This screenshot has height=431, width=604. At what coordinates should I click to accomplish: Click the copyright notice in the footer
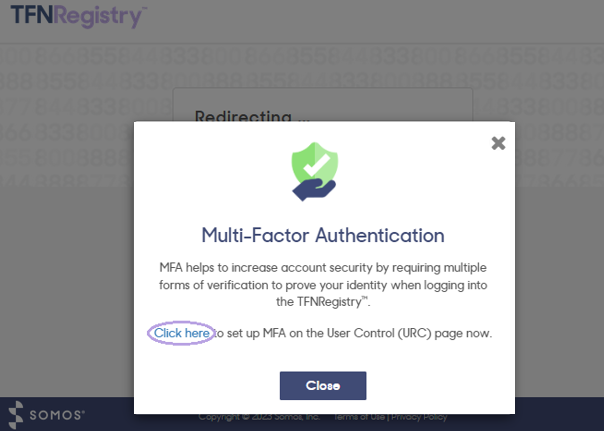[x=259, y=417]
